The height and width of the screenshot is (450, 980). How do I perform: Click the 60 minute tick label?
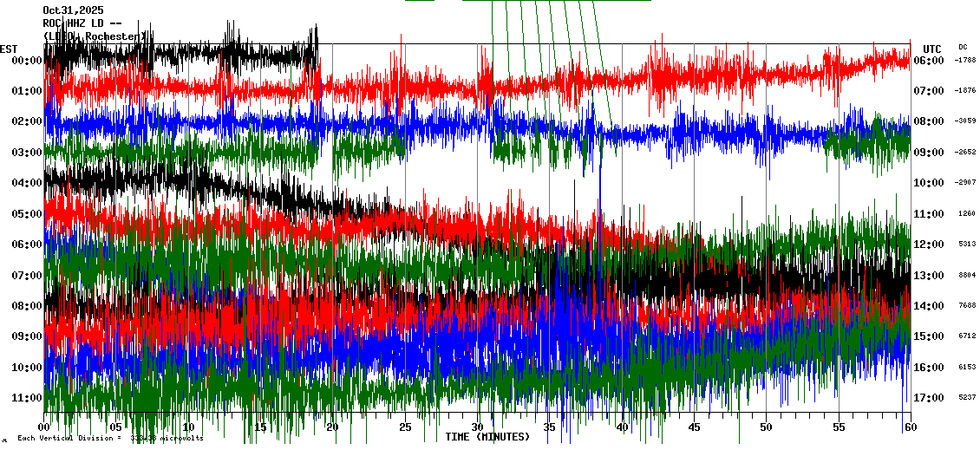point(908,427)
